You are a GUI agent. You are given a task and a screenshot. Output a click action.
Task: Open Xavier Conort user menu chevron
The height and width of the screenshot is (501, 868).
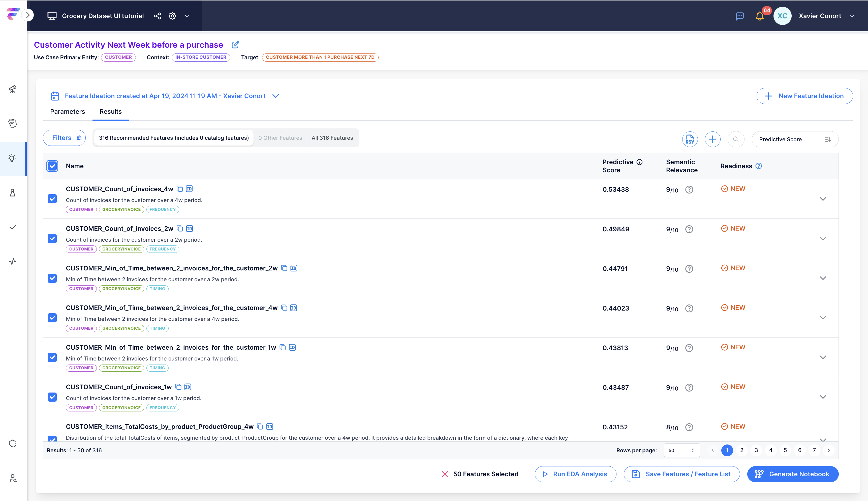[x=852, y=16]
